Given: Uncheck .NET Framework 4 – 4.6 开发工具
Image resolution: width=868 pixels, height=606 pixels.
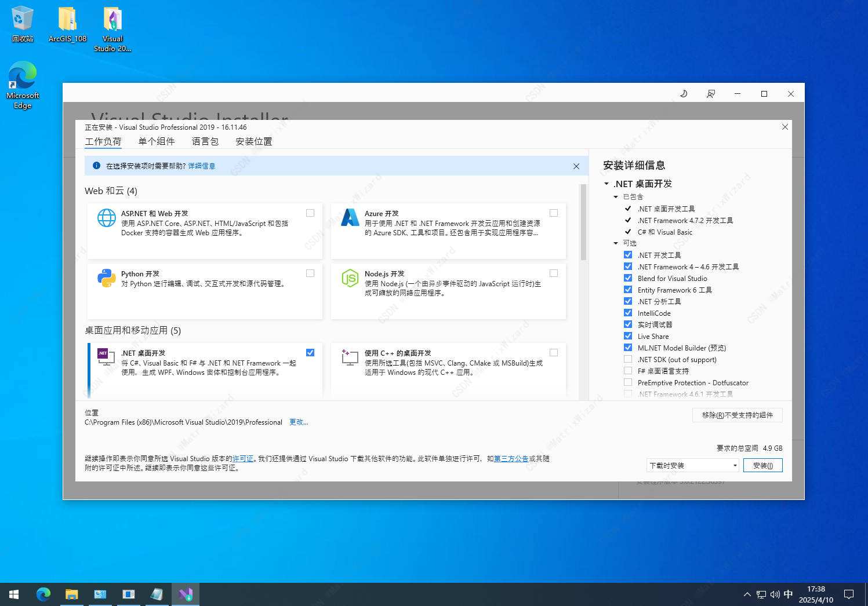Looking at the screenshot, I should 628,267.
